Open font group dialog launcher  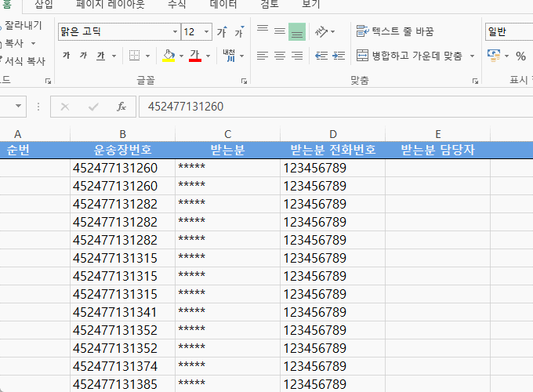click(244, 81)
